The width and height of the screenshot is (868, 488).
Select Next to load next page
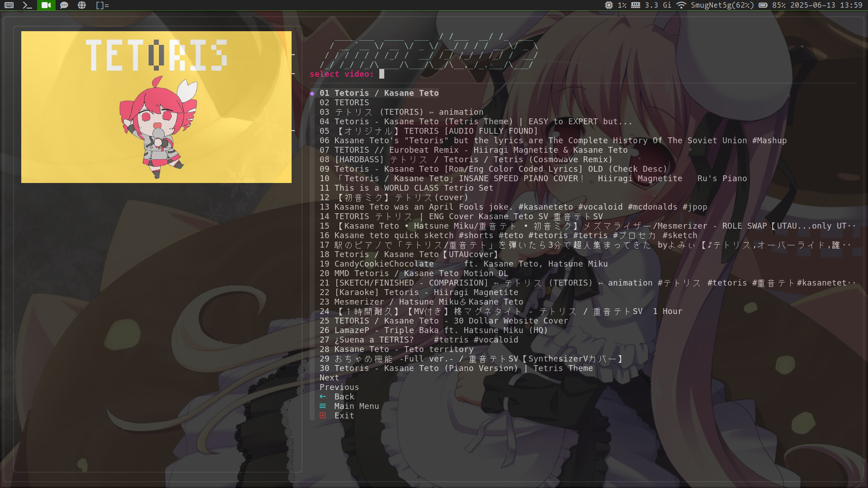[329, 378]
